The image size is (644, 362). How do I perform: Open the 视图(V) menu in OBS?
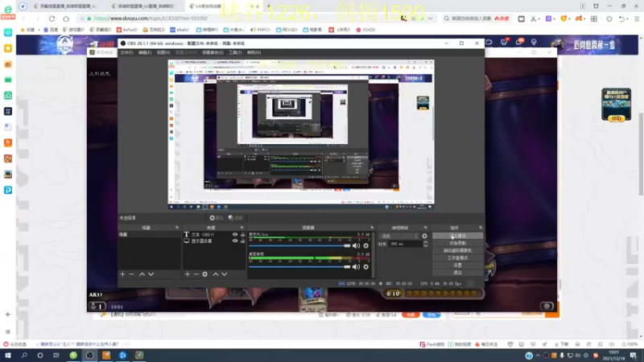tap(163, 52)
